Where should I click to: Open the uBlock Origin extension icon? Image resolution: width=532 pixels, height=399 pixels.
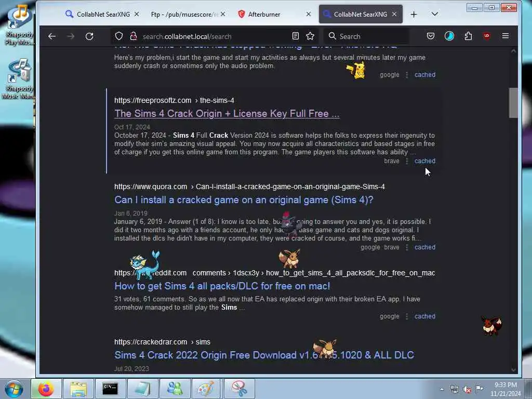pos(487,36)
